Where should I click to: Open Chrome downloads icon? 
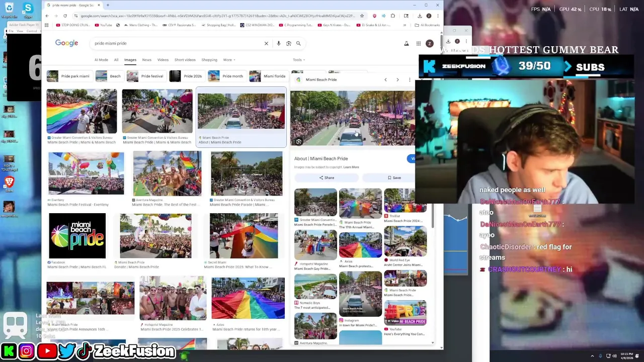[420, 16]
